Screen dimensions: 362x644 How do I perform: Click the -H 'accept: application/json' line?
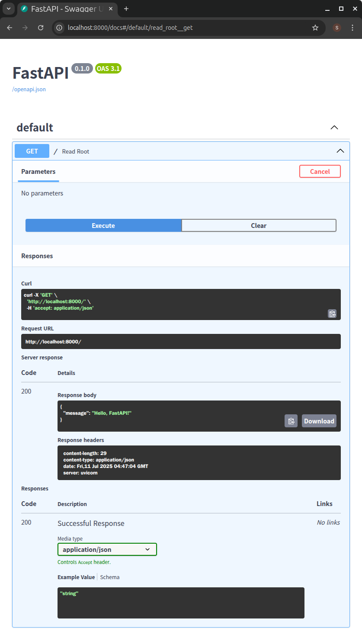[60, 308]
